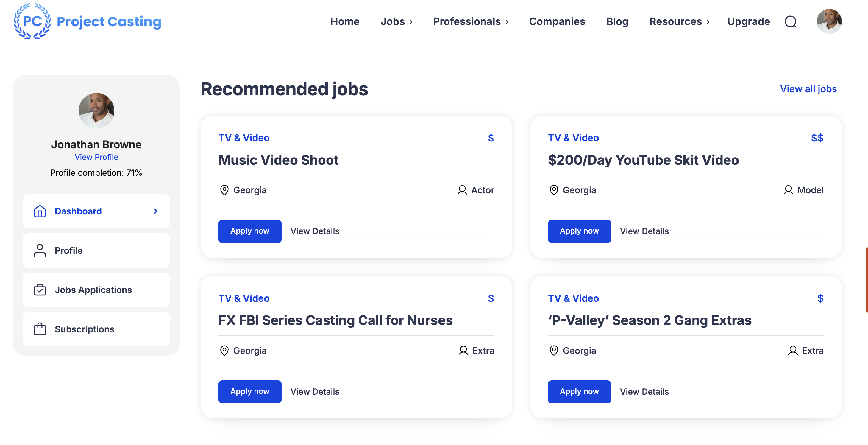Click the Dashboard home icon in sidebar
This screenshot has width=868, height=445.
tap(40, 211)
